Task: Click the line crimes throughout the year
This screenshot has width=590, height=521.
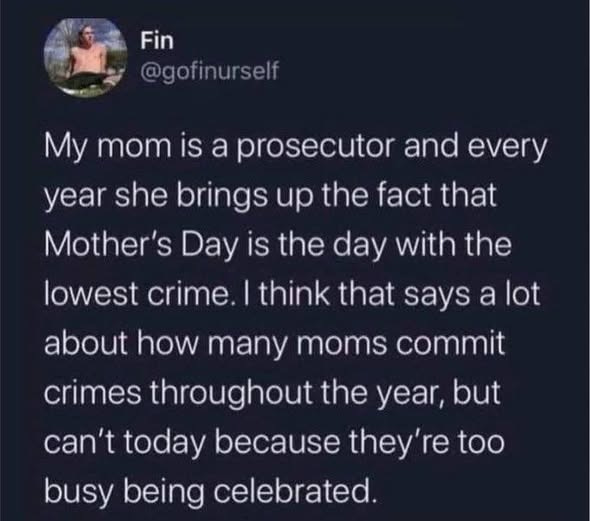Action: click(272, 393)
